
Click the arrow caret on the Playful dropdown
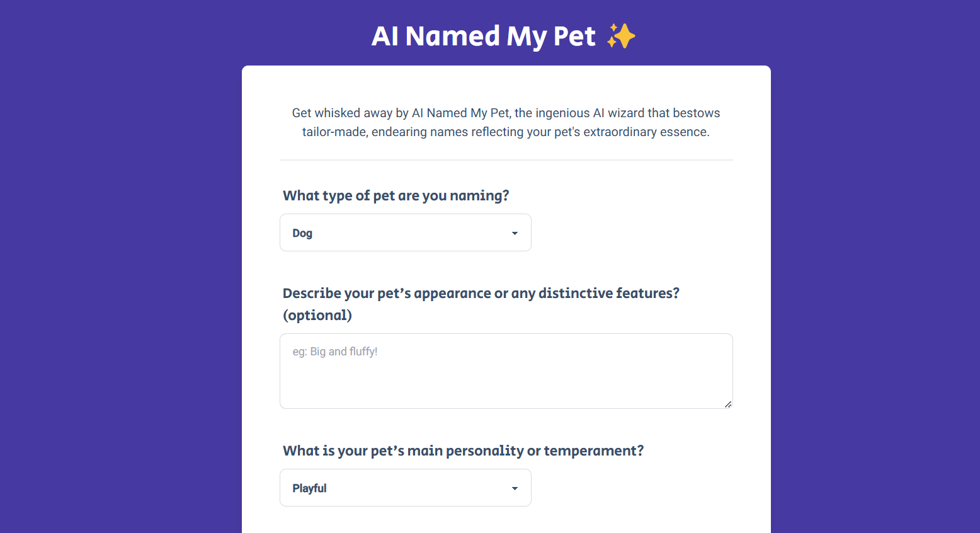tap(515, 488)
